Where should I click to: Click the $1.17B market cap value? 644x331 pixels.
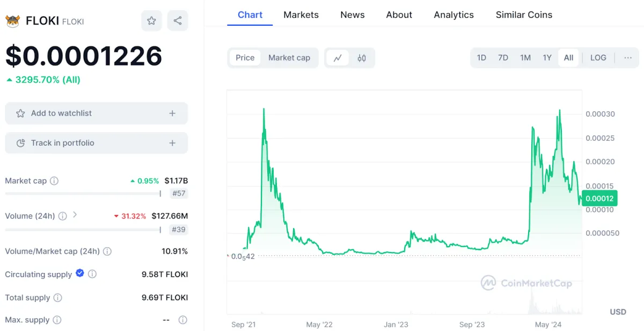click(x=176, y=181)
